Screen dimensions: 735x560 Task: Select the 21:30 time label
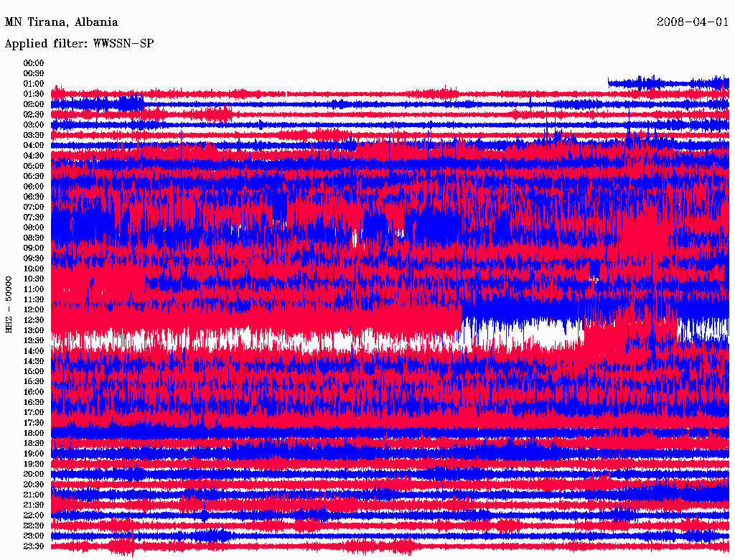coord(33,505)
